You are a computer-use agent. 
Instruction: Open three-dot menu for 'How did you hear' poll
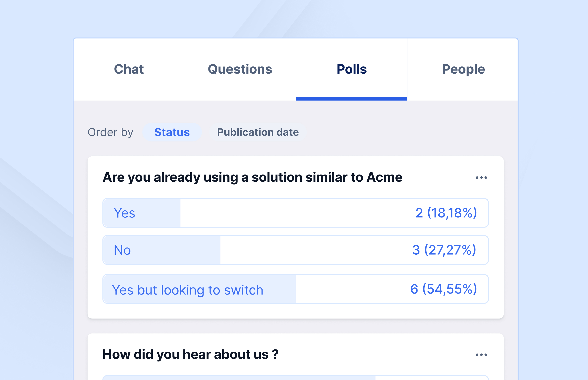pyautogui.click(x=481, y=355)
